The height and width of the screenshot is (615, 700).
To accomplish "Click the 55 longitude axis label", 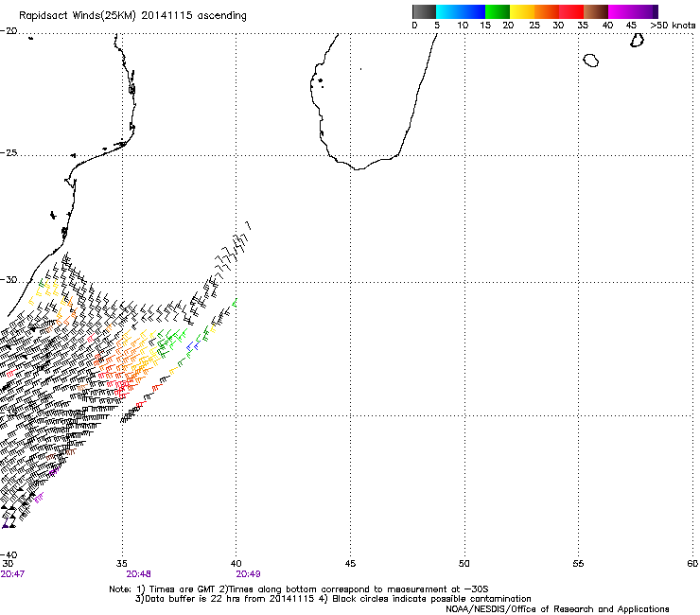I will pos(578,564).
